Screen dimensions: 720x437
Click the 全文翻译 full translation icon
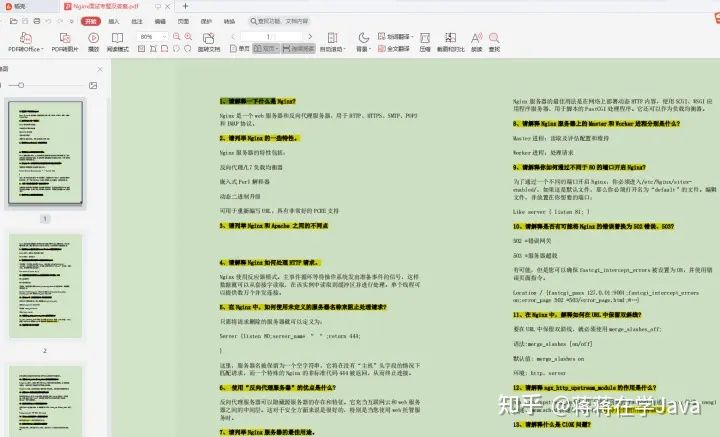(x=382, y=49)
